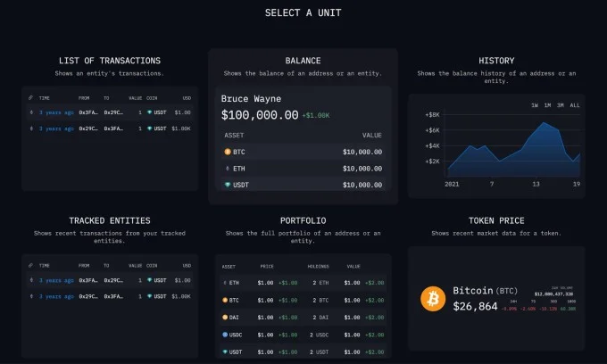Switch History chart to 1W range

[535, 105]
